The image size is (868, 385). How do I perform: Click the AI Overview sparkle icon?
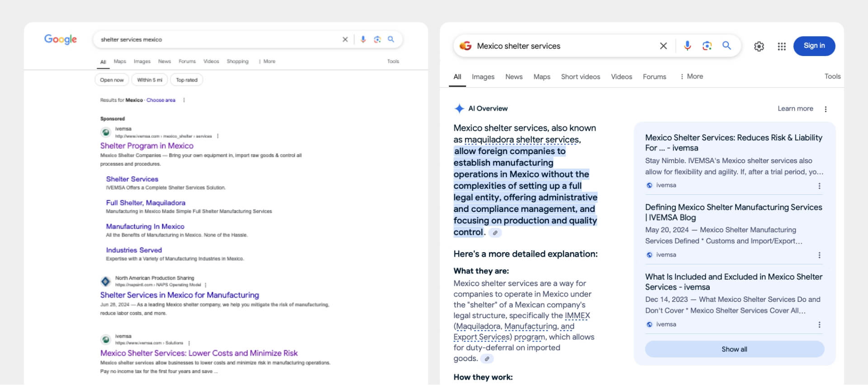(x=459, y=108)
